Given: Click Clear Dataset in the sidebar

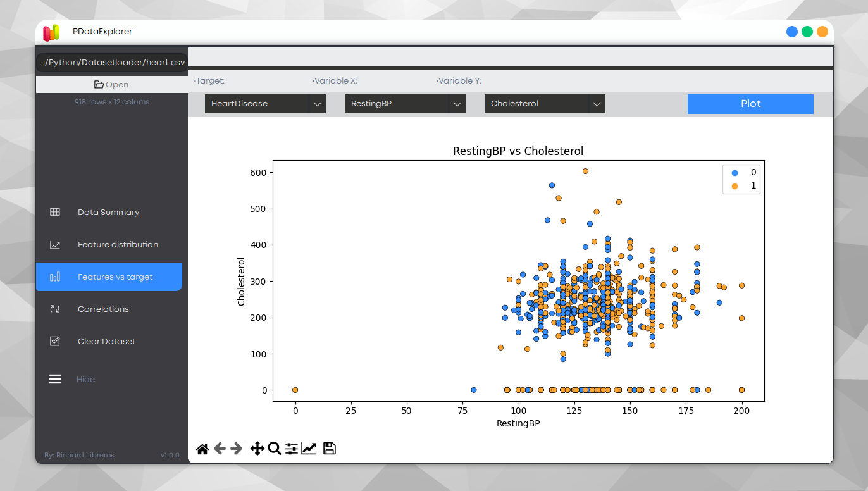Looking at the screenshot, I should 106,341.
